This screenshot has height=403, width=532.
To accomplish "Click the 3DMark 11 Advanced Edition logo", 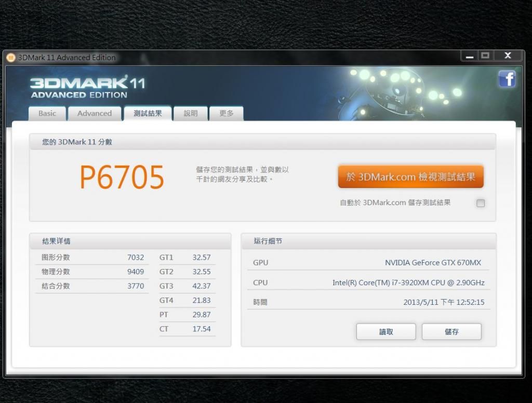I will [x=87, y=87].
